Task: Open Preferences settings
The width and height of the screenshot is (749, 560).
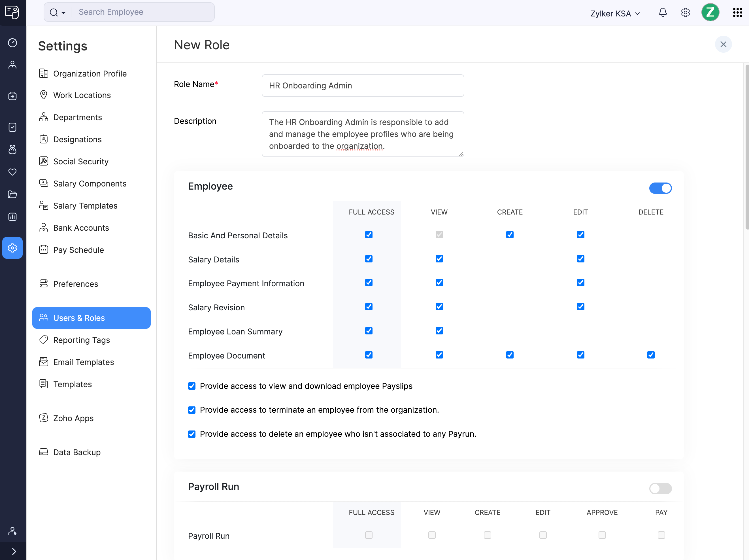Action: point(76,284)
